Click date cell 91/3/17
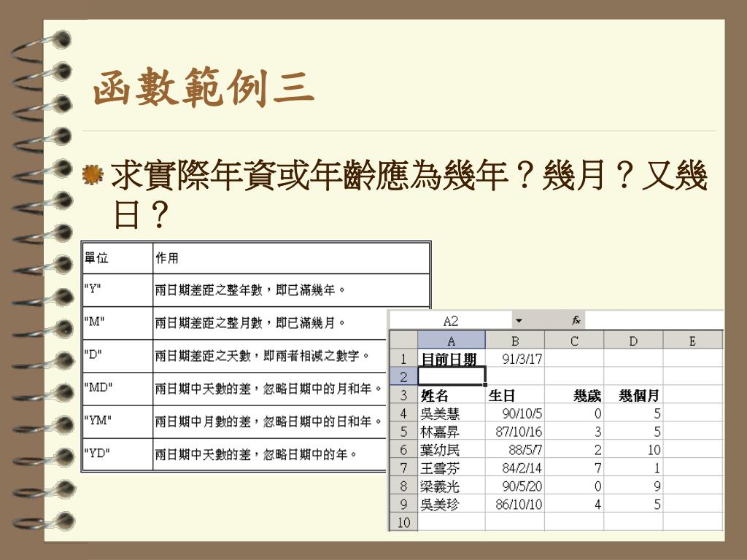This screenshot has height=560, width=747. (x=515, y=359)
